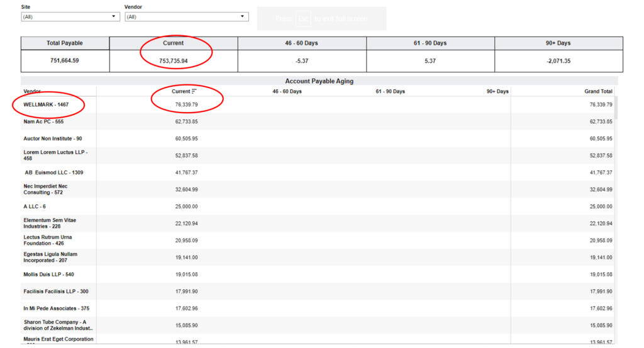Click the table's vertical scrollbar thumb

pos(616,108)
